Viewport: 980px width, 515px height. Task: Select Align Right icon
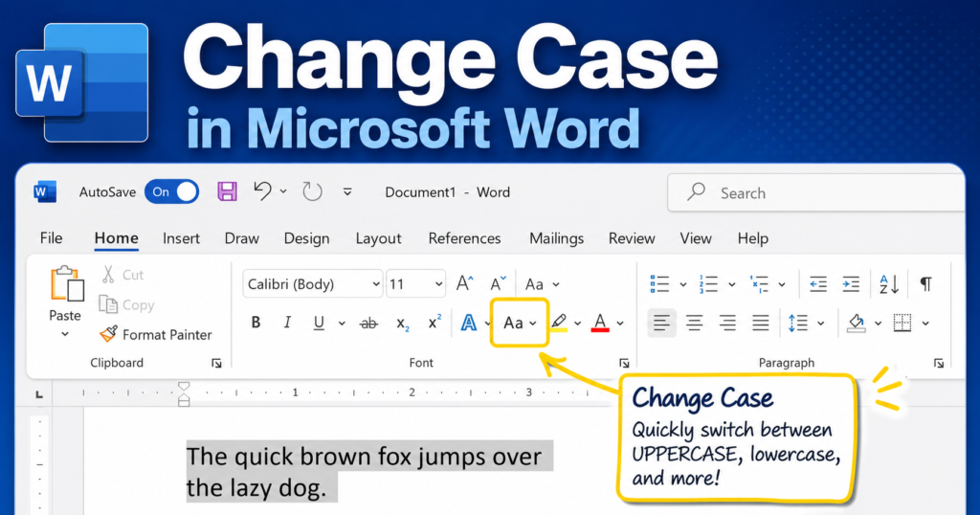tap(727, 324)
